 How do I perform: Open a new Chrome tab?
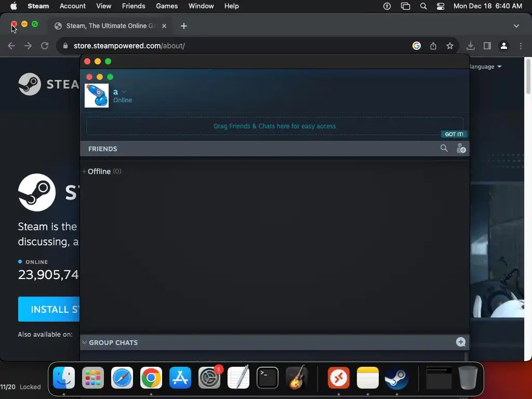pyautogui.click(x=183, y=26)
